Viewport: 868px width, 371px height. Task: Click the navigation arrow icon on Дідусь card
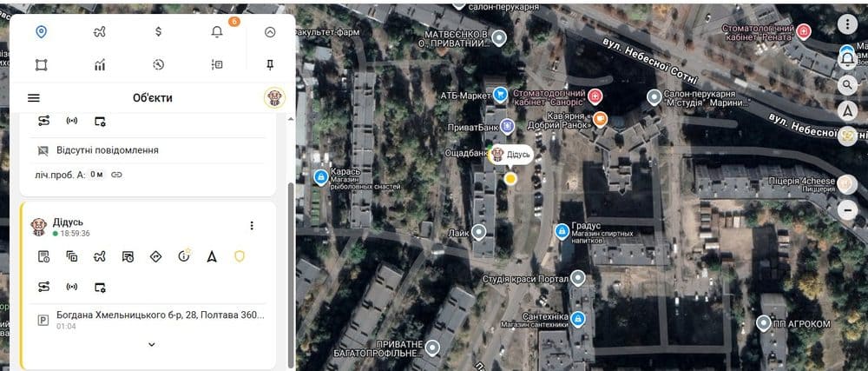tap(212, 256)
